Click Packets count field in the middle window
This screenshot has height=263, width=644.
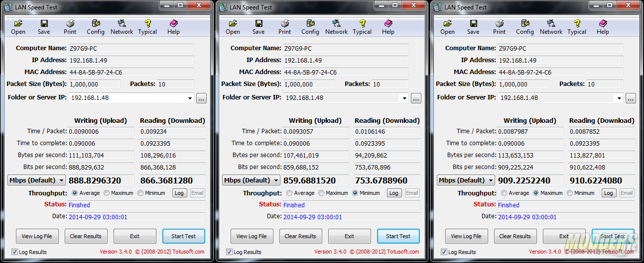pos(390,84)
